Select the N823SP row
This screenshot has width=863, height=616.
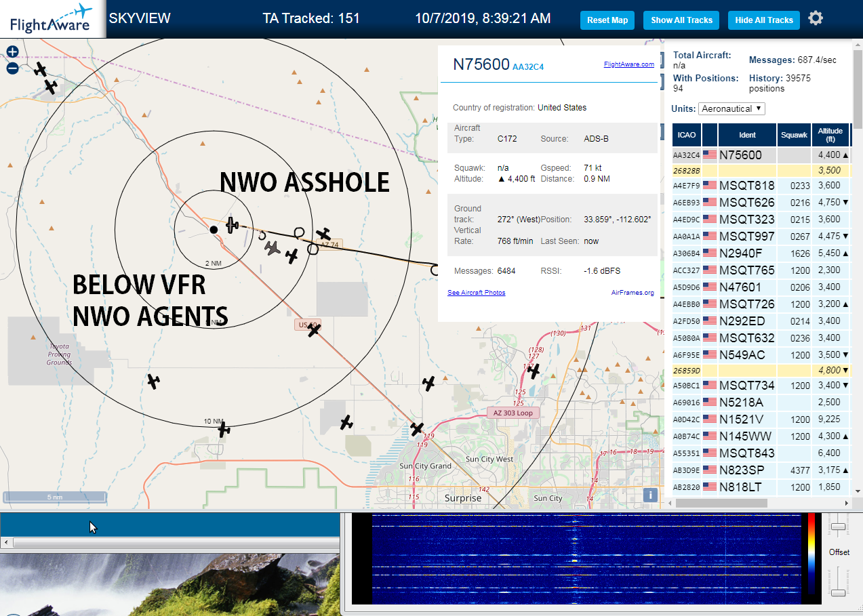tap(761, 470)
